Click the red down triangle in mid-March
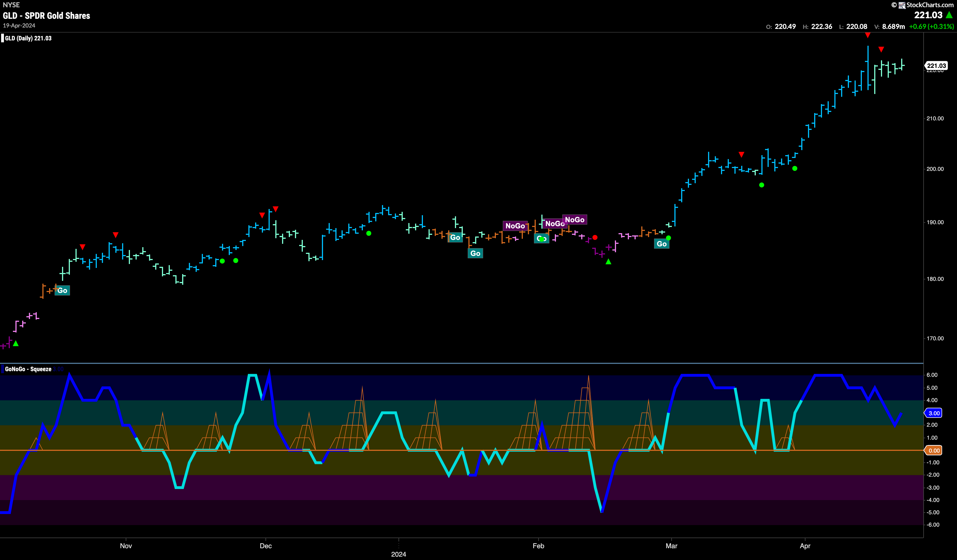Screen dimensions: 957x560 (741, 155)
